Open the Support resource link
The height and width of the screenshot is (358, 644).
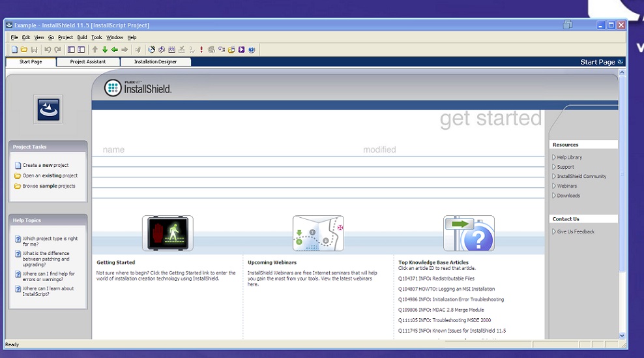pos(566,167)
